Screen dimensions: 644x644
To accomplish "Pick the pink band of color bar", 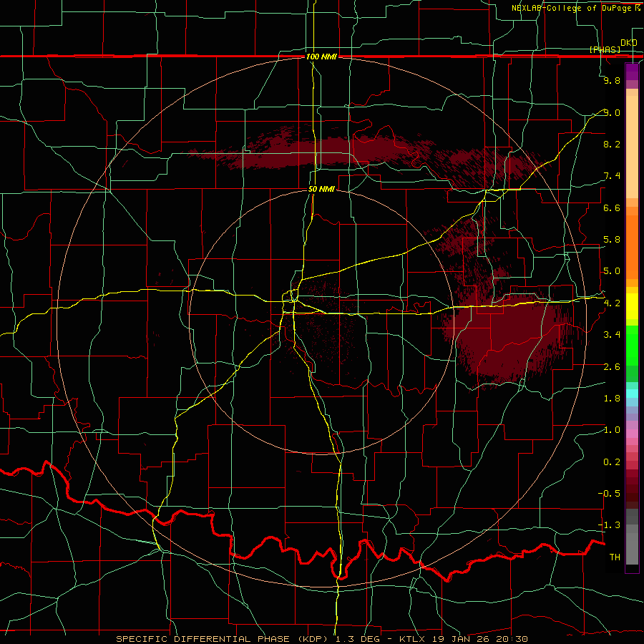I will (x=632, y=434).
